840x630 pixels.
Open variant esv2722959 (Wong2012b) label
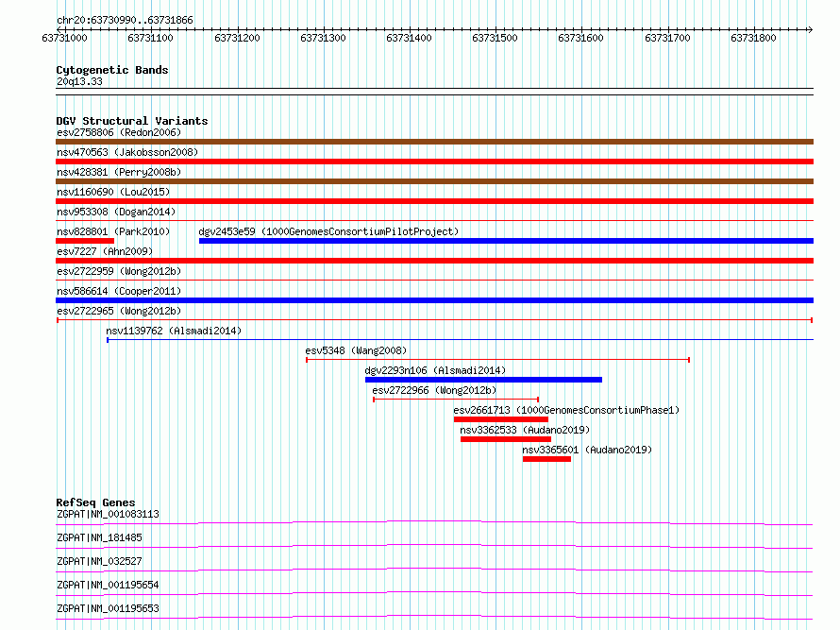tap(119, 271)
